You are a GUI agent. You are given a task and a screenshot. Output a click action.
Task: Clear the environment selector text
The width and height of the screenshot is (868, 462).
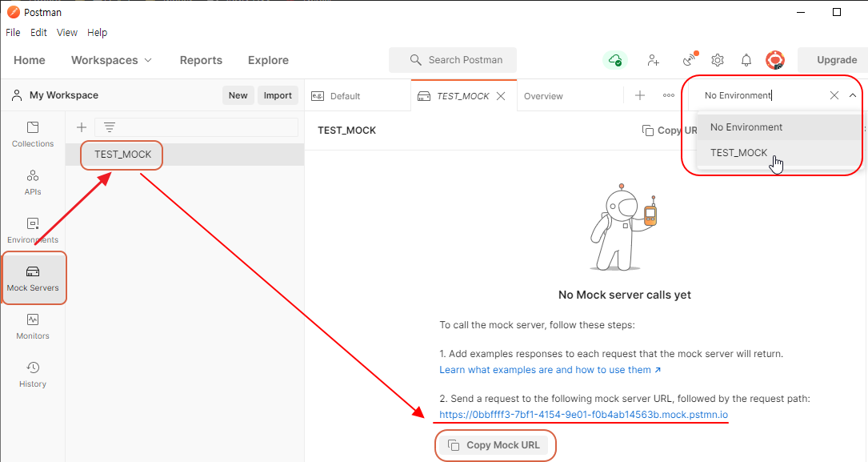click(834, 95)
